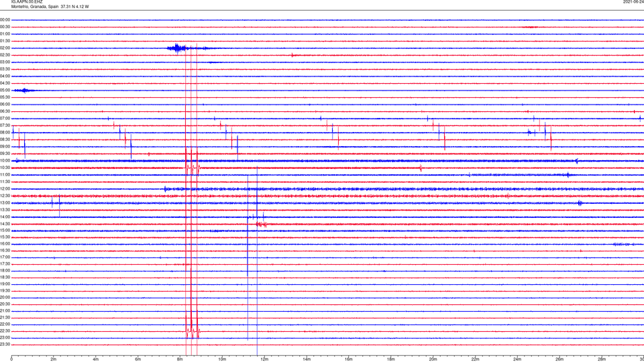The height and width of the screenshot is (362, 644).
Task: Select the 01:30 trace time label
Action: [5, 41]
